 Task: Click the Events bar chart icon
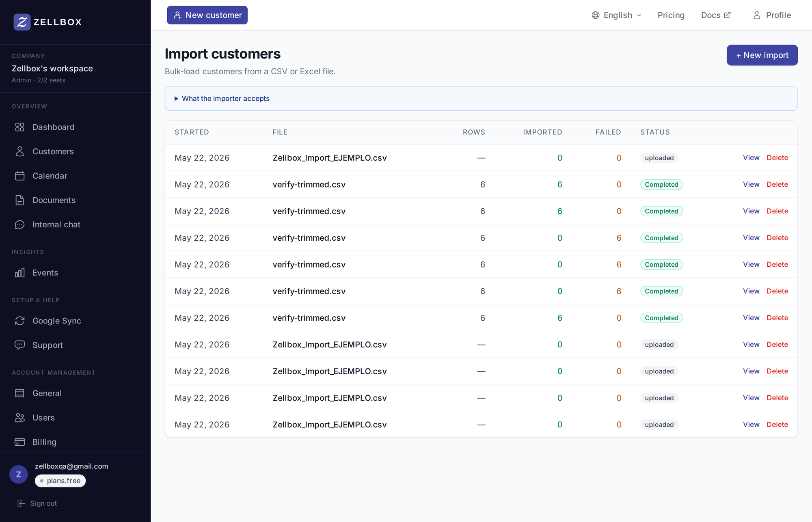click(x=19, y=273)
